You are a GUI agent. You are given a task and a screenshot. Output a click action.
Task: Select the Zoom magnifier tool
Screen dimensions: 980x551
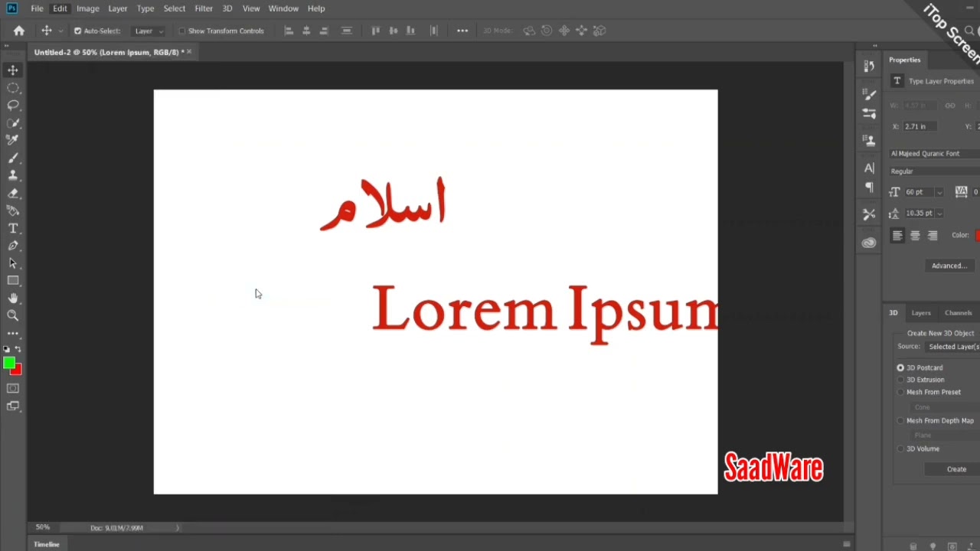click(x=13, y=315)
